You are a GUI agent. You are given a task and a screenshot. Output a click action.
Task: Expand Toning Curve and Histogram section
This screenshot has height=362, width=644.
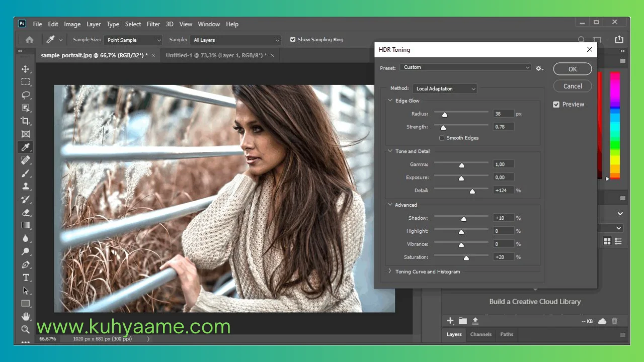(390, 271)
